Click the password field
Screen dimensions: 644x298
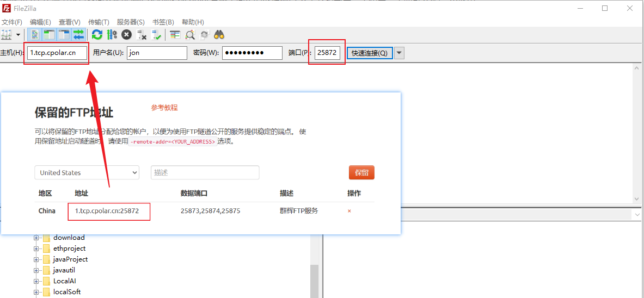[252, 53]
